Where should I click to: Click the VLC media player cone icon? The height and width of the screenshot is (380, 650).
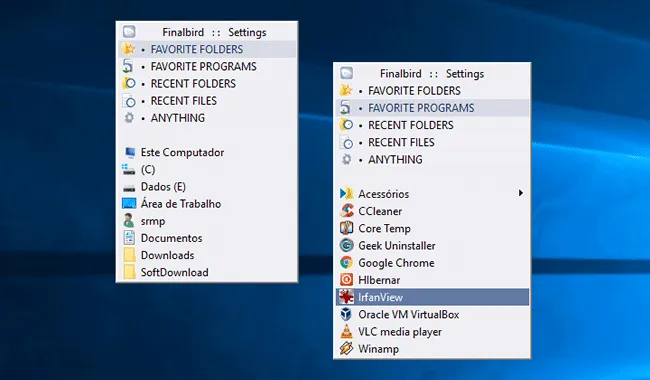click(347, 332)
